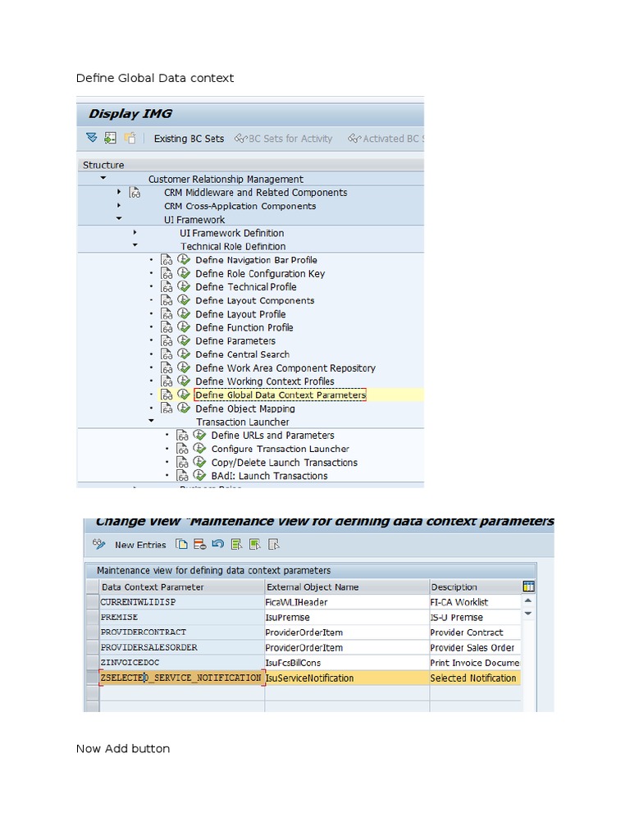The height and width of the screenshot is (840, 630).
Task: Execute Configure Transaction Launcher activity icon
Action: pos(200,448)
